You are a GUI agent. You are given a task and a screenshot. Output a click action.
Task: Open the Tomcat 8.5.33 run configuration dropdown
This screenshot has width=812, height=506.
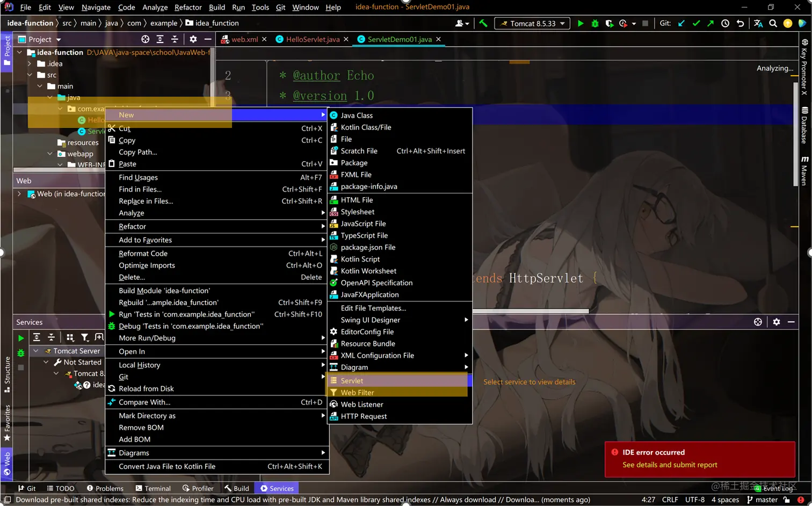pos(532,23)
